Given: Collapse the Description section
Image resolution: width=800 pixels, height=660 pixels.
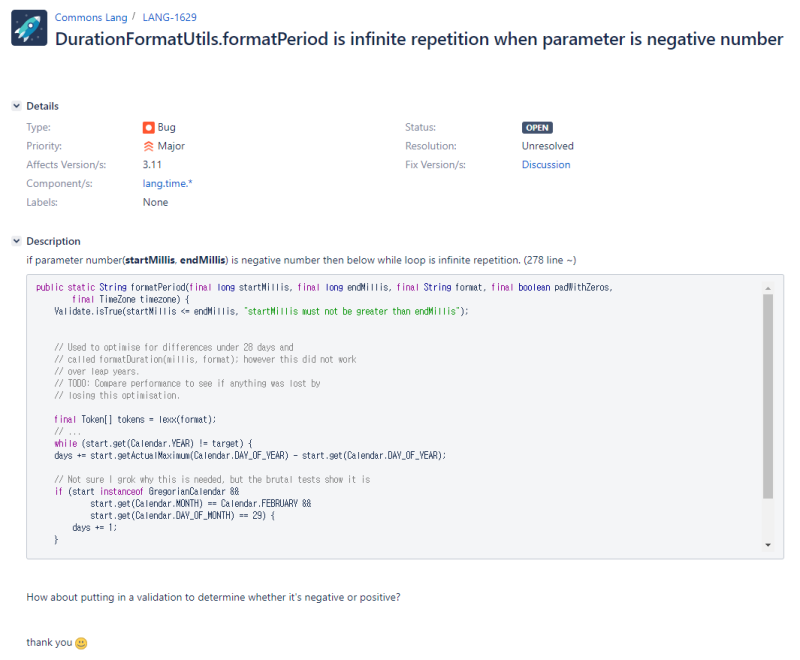Looking at the screenshot, I should [x=16, y=241].
